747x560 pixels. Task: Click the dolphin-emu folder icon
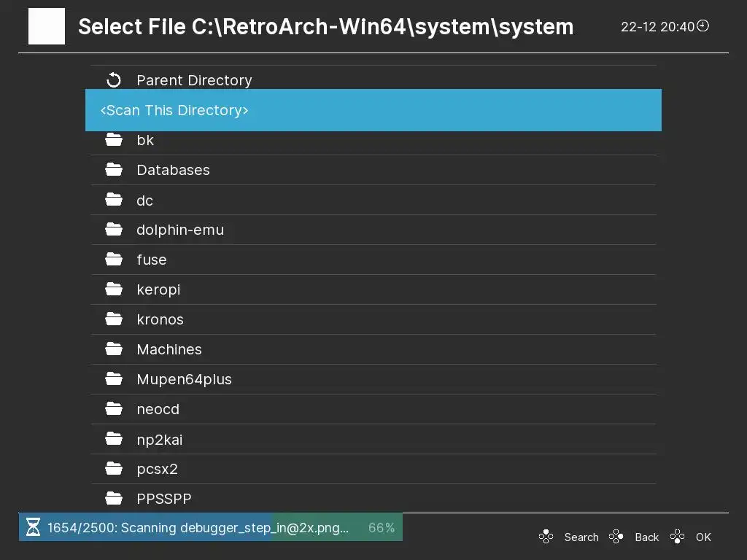(x=113, y=230)
